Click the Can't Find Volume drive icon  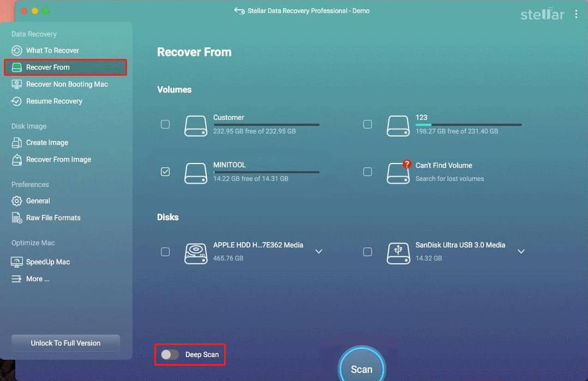tap(398, 173)
